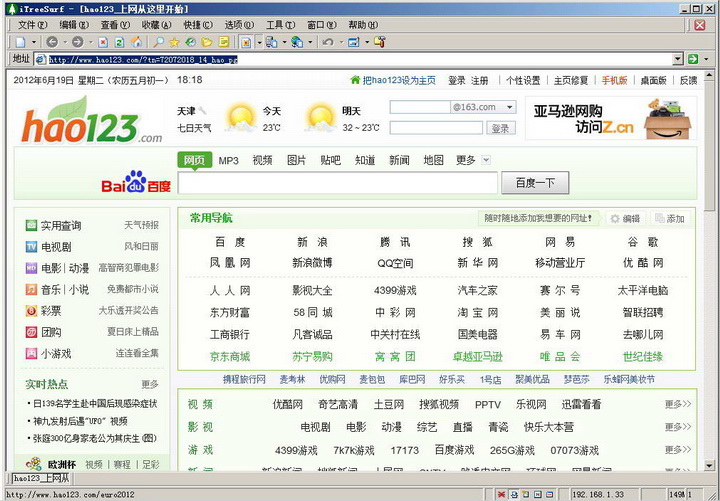Click the Favorites star toolbar icon

174,42
